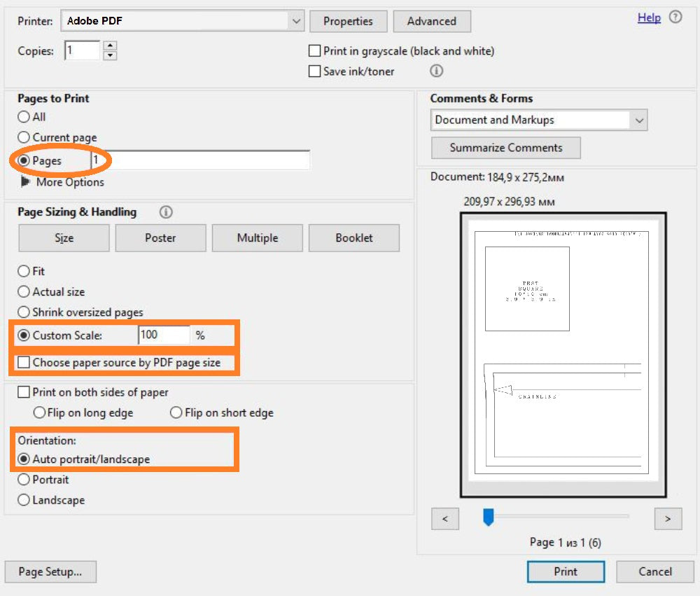The height and width of the screenshot is (596, 700).
Task: Switch to the Booklet option
Action: 354,238
